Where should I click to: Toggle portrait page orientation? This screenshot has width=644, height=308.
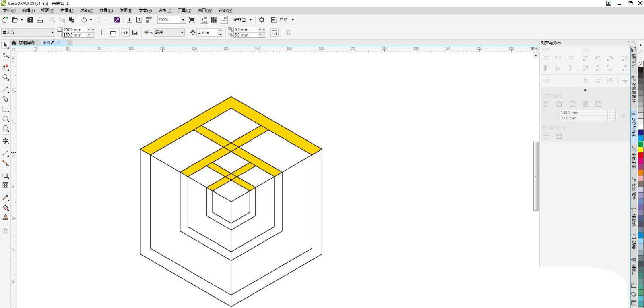(x=103, y=33)
